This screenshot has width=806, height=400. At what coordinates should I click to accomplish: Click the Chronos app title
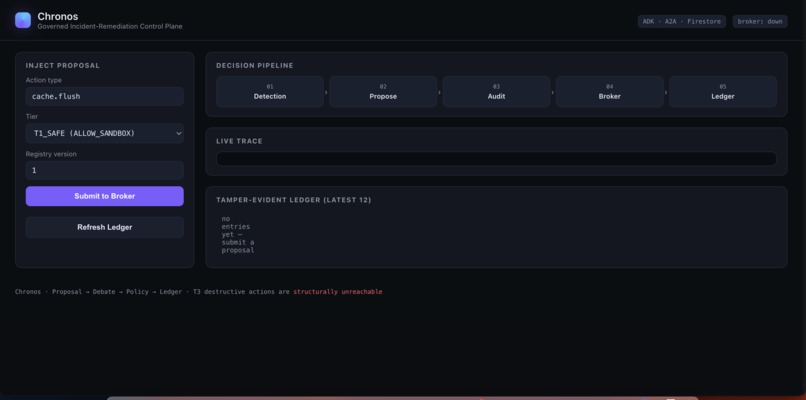pos(58,16)
